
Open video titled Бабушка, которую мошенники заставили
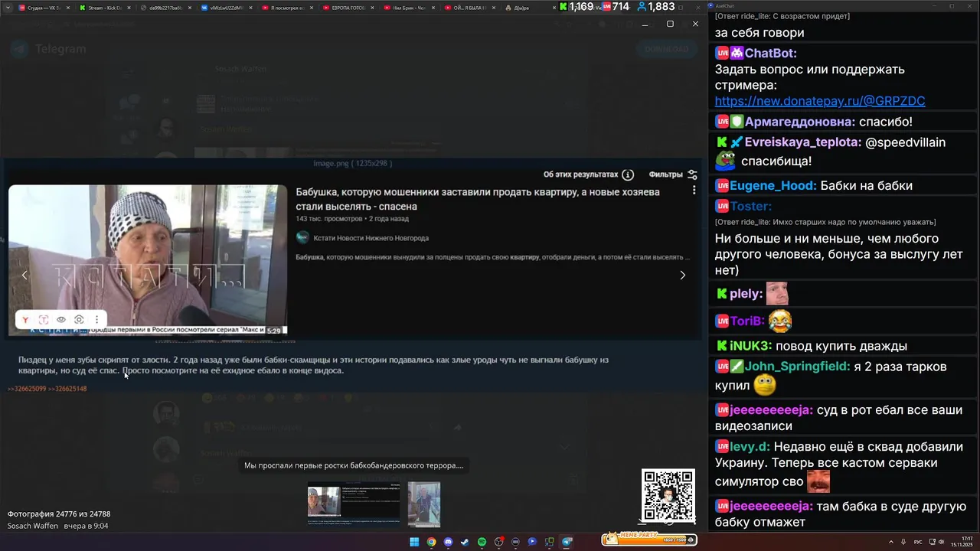click(x=477, y=199)
